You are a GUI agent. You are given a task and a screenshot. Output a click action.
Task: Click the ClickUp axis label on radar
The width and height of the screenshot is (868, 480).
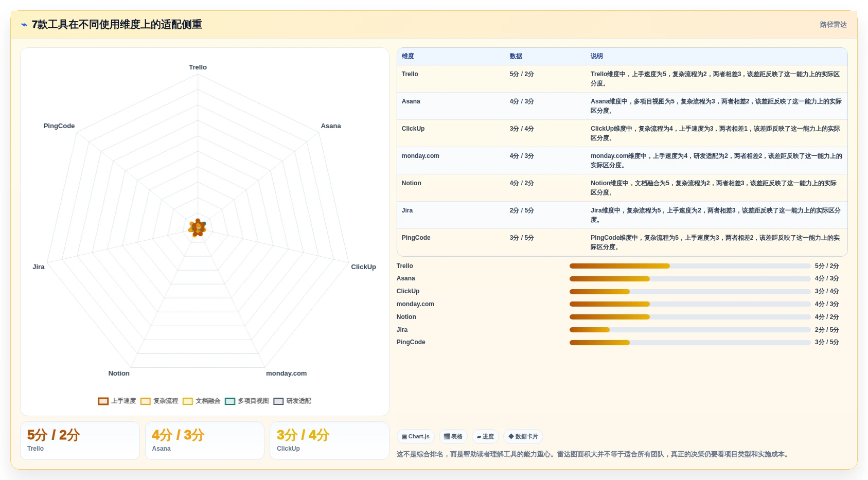point(363,267)
